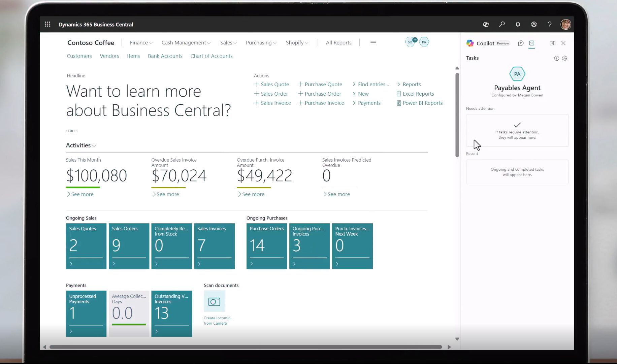Click the scroll right arrow
617x364 pixels.
click(449, 347)
